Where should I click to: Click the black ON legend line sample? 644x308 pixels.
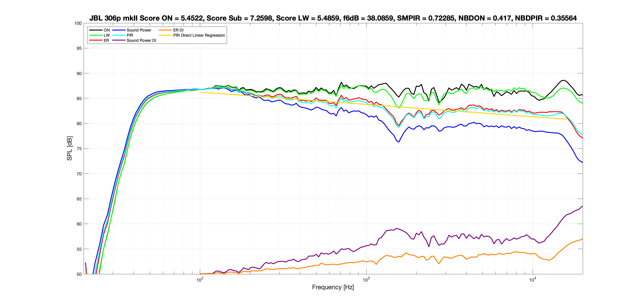click(96, 30)
